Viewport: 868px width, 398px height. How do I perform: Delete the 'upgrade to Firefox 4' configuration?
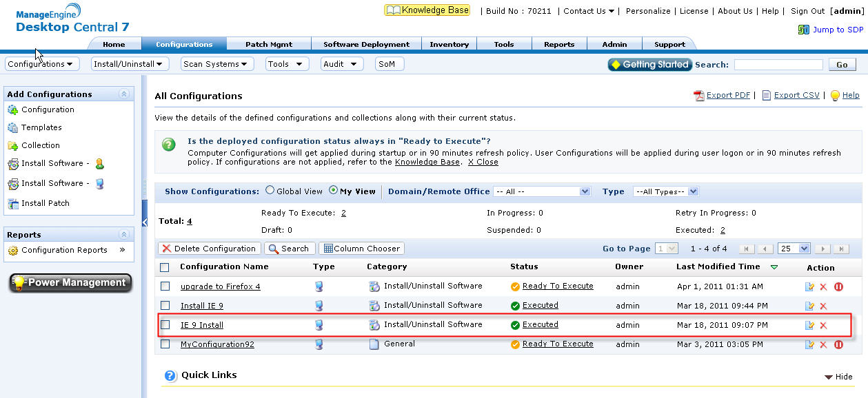[823, 286]
